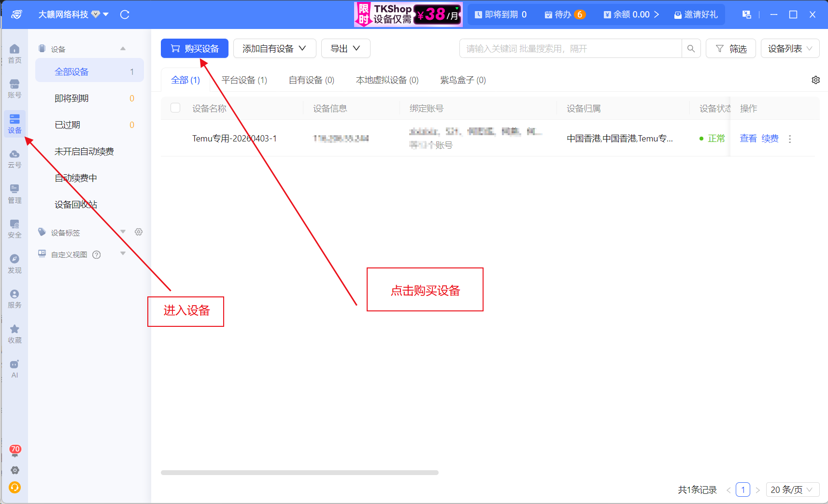Switch to the 全部 (1) tab

[x=186, y=80]
